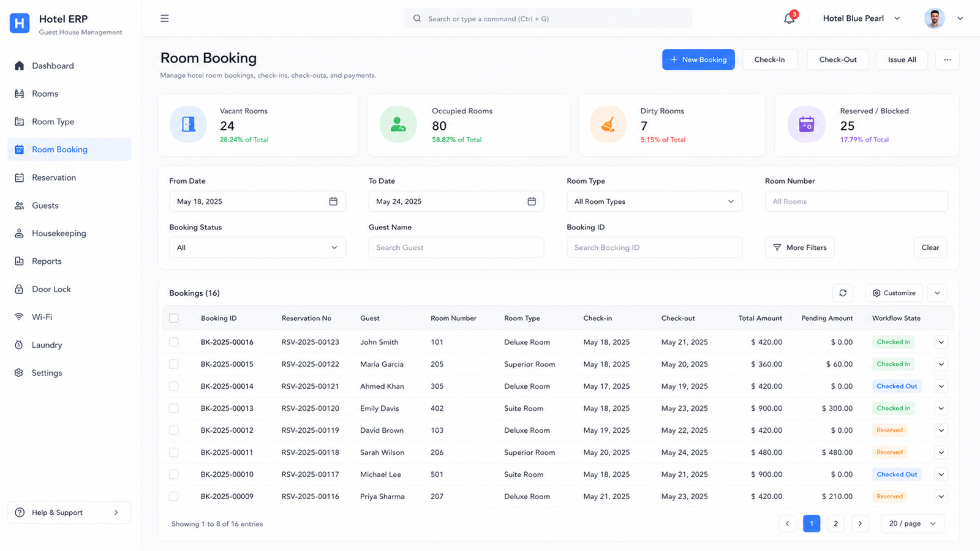Viewport: 980px width, 551px height.
Task: Click the Hotel ERP logo
Action: (20, 23)
